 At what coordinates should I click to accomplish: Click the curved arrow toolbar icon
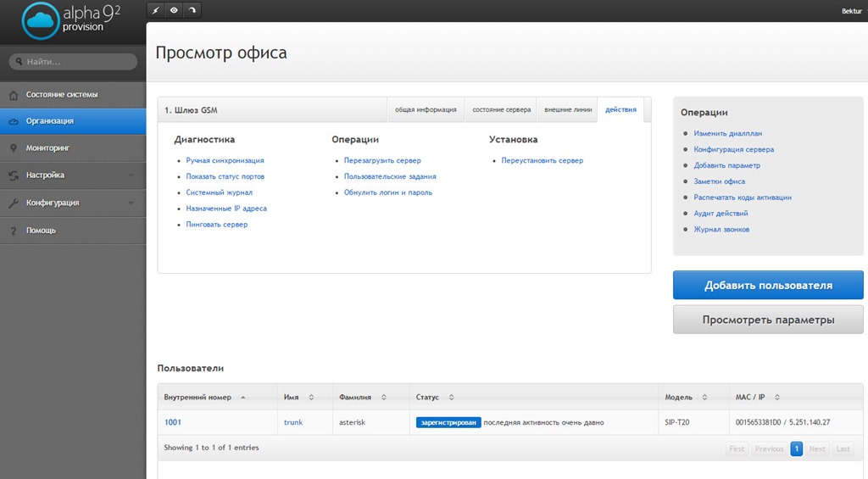(192, 10)
